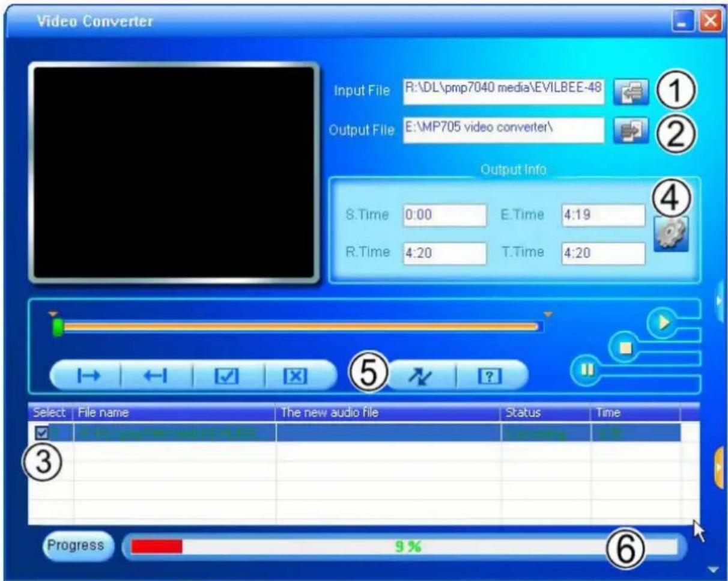This screenshot has height=581, width=728.
Task: Click the video preview area
Action: (174, 172)
